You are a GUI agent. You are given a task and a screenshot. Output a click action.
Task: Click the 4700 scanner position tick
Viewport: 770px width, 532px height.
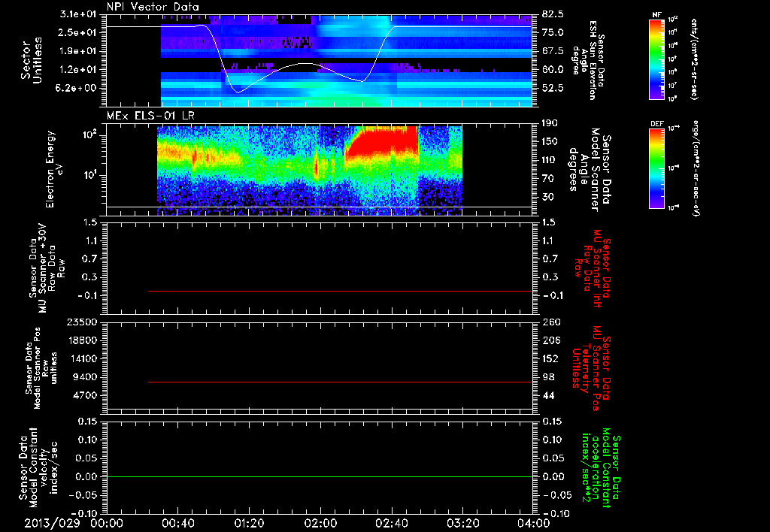click(x=85, y=395)
